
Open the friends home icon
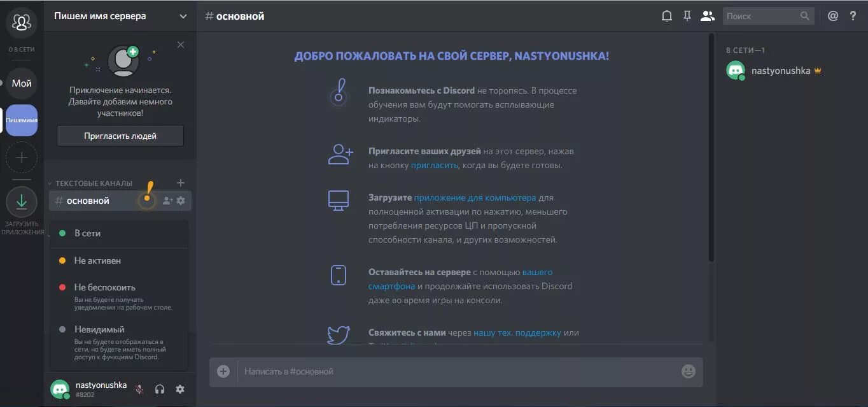point(22,22)
